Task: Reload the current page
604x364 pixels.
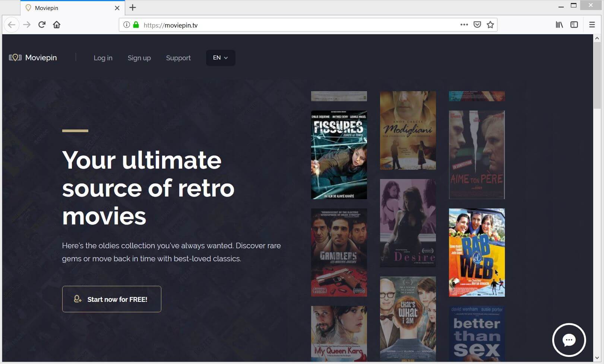Action: click(42, 25)
